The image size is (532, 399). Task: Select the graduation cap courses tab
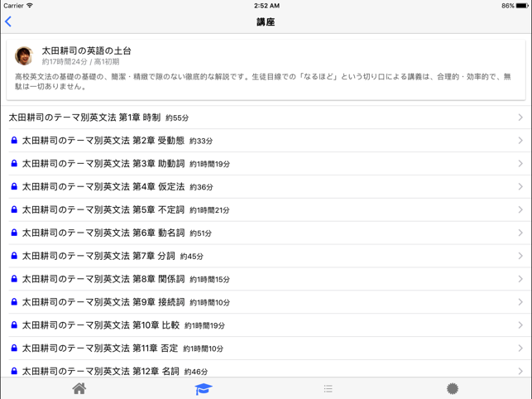pos(204,388)
